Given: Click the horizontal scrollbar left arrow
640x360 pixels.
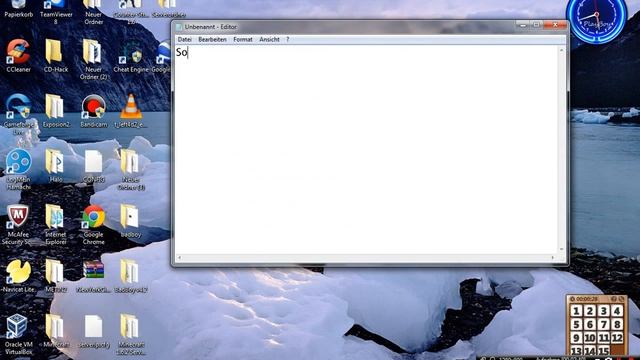Looking at the screenshot, I should click(179, 258).
